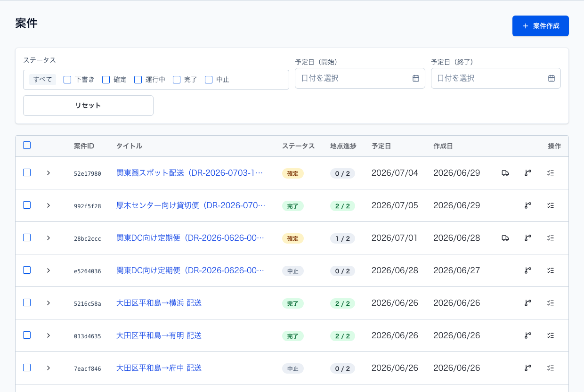Click checklist icon for case 013d4635
Viewport: 584px width, 392px height.
coord(551,335)
